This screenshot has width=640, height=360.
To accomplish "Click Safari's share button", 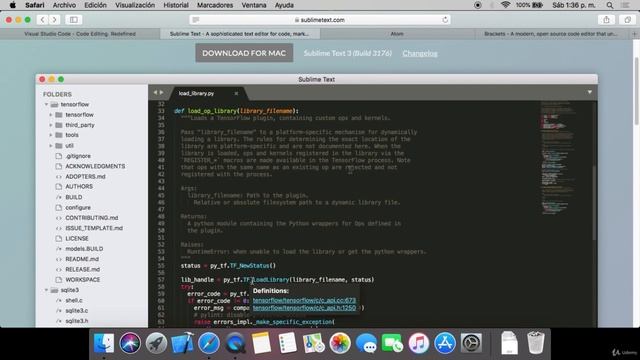I will click(607, 20).
